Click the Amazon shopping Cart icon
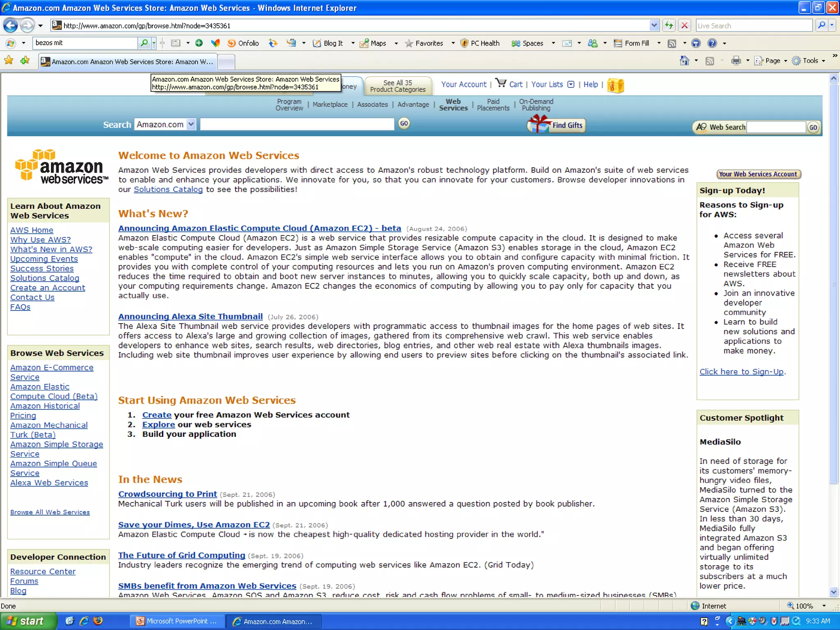 coord(501,83)
